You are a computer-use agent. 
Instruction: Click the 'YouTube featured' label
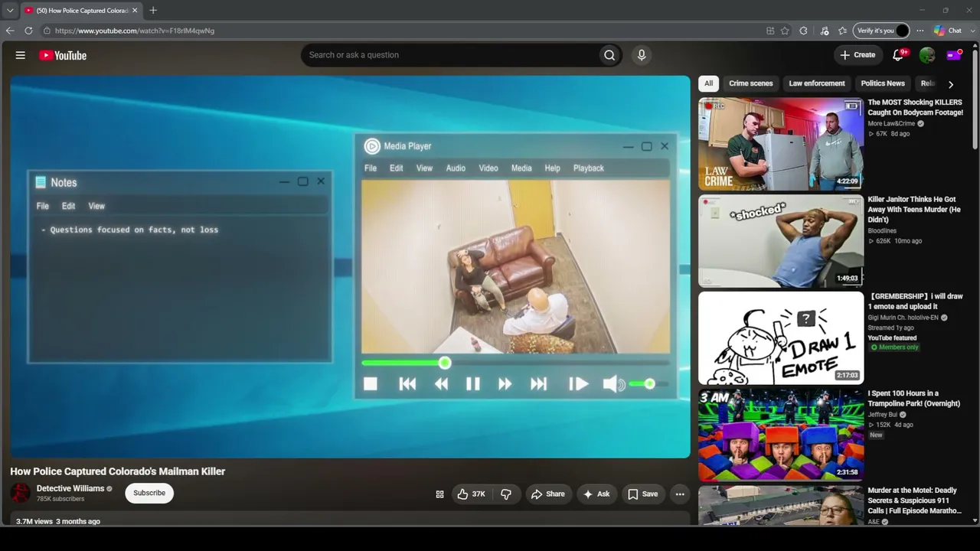892,337
